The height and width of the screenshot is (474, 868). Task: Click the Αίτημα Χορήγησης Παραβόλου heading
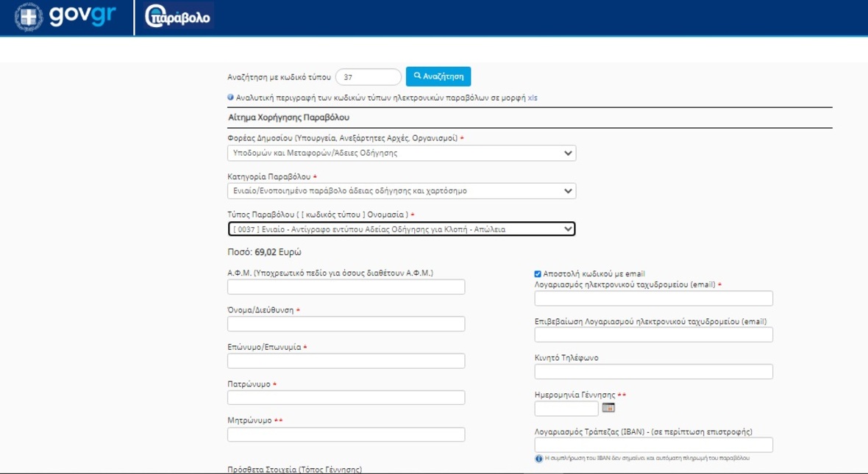click(288, 118)
